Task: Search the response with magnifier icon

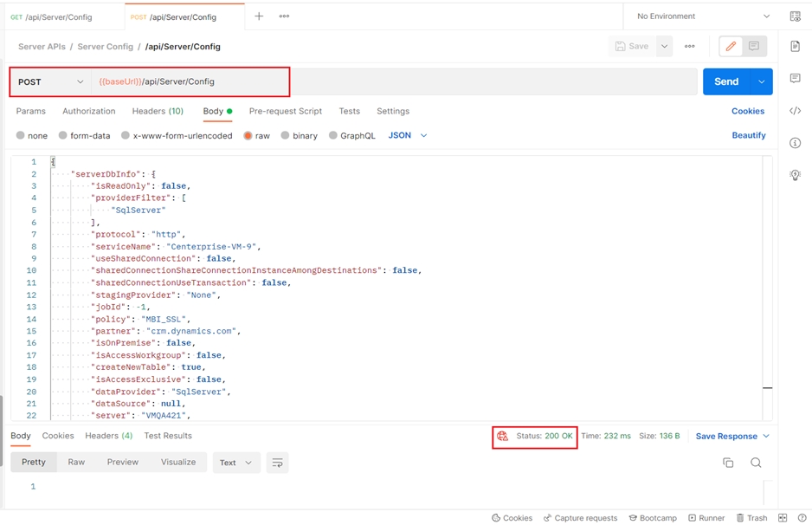Action: [x=756, y=463]
